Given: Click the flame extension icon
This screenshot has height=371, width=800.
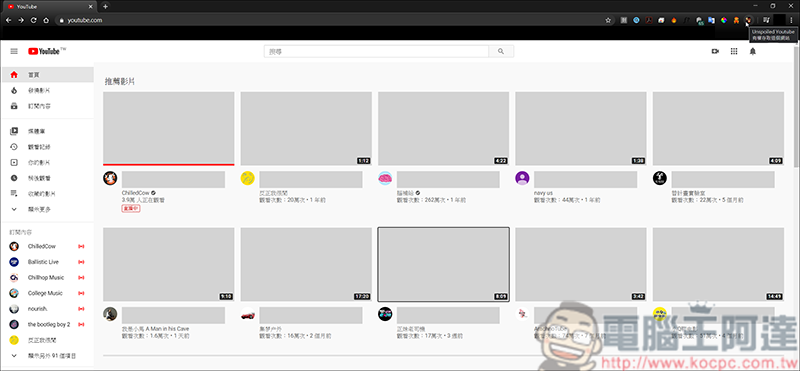Looking at the screenshot, I should pos(674,20).
